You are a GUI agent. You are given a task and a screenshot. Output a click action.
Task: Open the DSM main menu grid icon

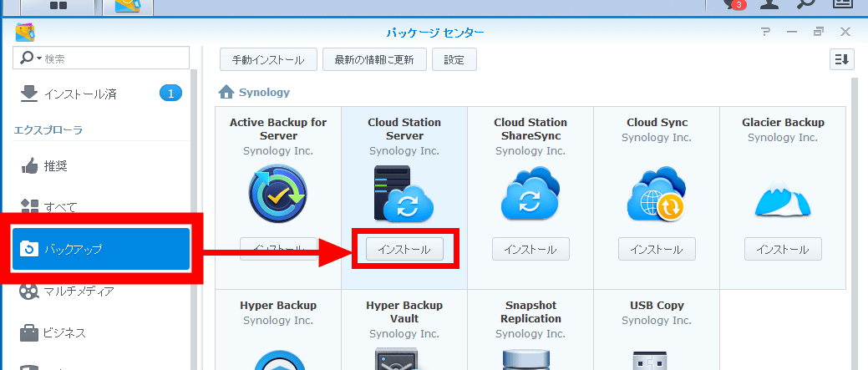[x=58, y=6]
